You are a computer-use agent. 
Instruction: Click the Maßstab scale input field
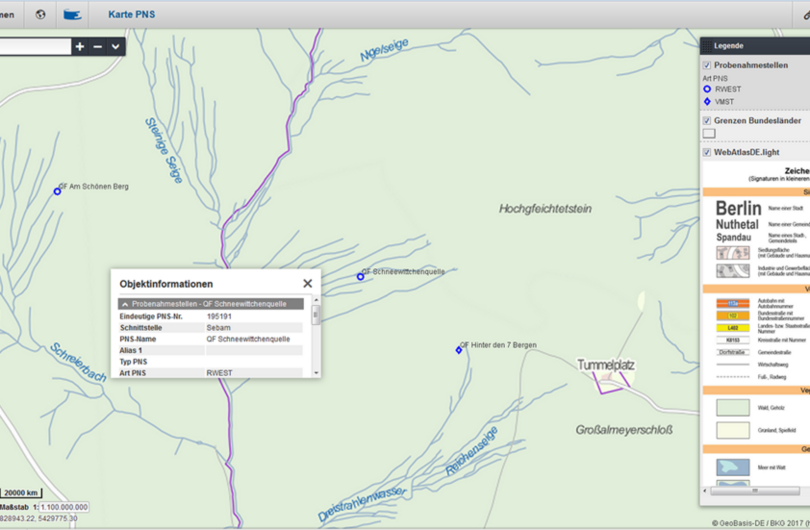click(x=65, y=507)
